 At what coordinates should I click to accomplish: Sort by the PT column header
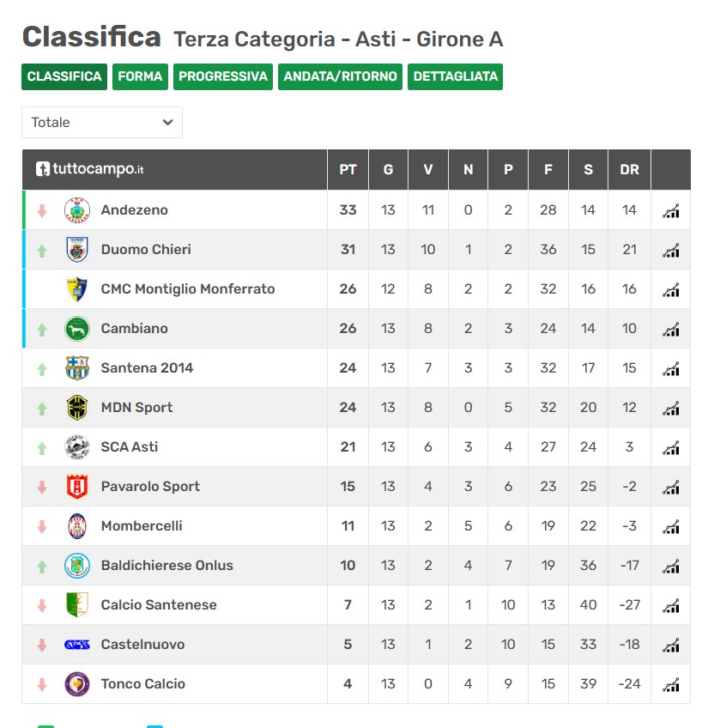coord(348,170)
